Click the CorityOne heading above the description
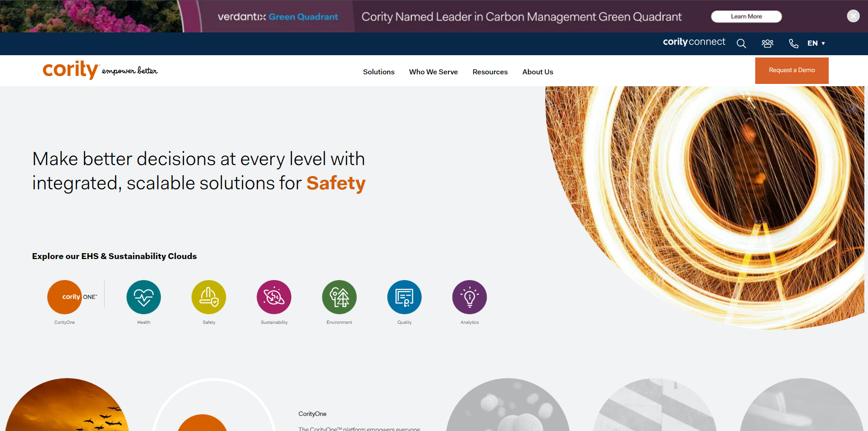The image size is (868, 431). [312, 414]
